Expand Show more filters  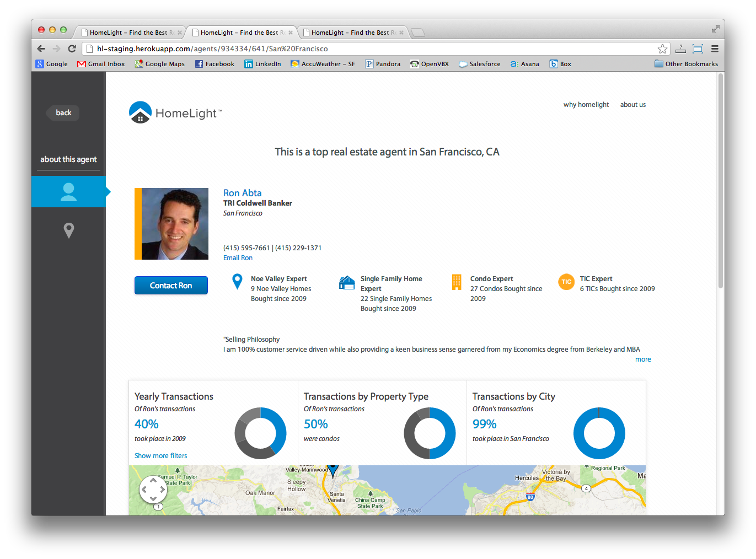(x=160, y=456)
